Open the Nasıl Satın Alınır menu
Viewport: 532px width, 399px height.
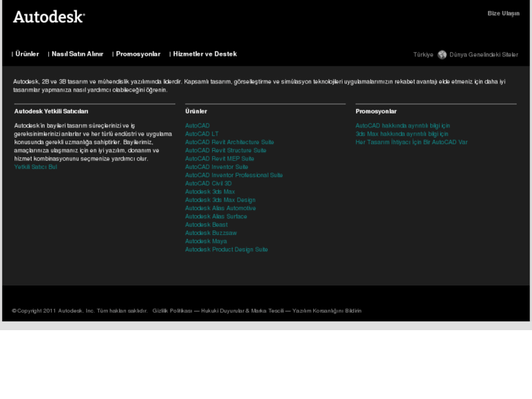pos(78,54)
